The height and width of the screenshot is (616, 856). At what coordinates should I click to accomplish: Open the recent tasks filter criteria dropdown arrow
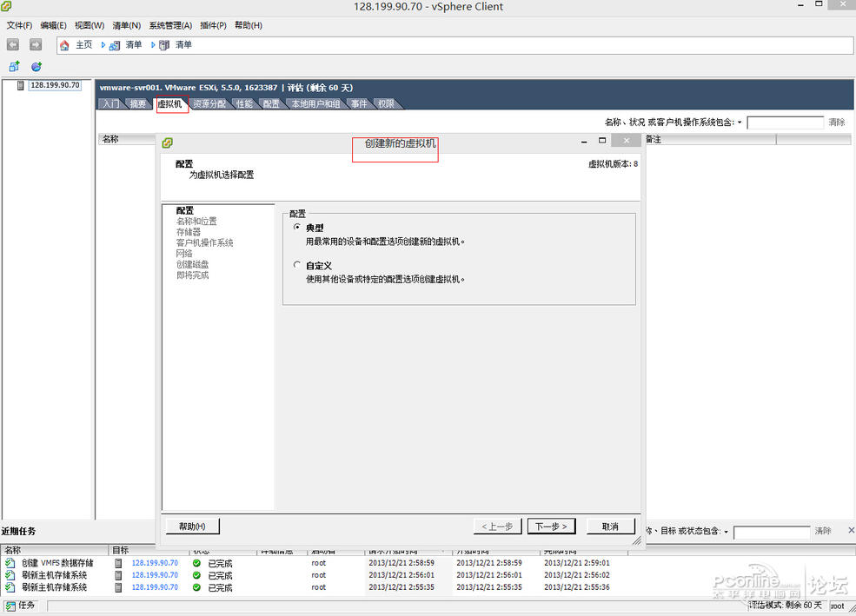coord(726,532)
